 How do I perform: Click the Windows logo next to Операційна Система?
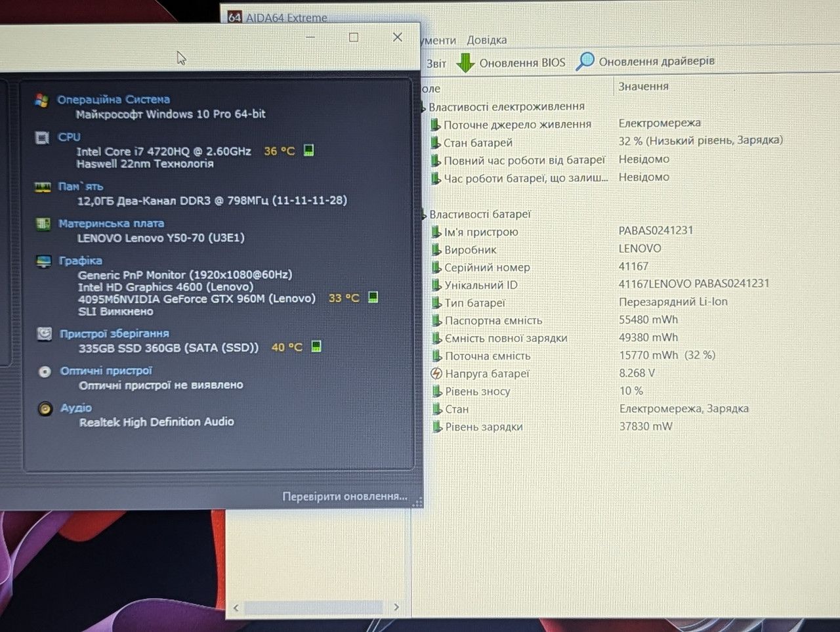[x=41, y=100]
